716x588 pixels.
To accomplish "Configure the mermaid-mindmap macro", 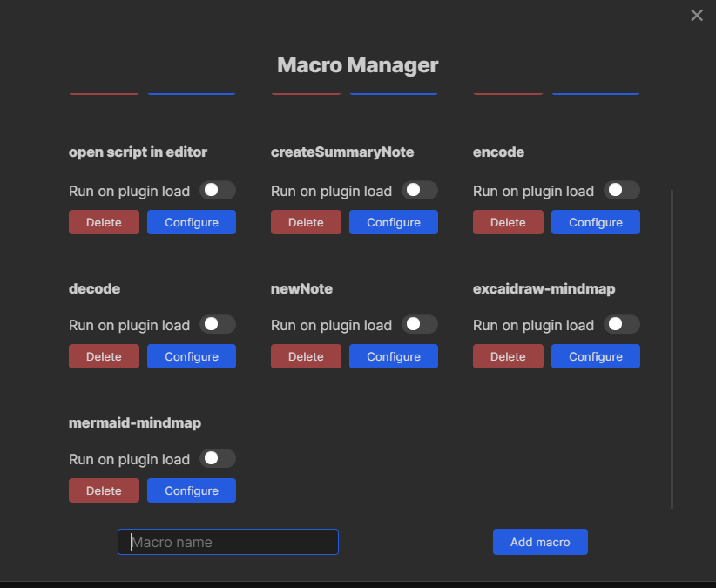I will (192, 490).
